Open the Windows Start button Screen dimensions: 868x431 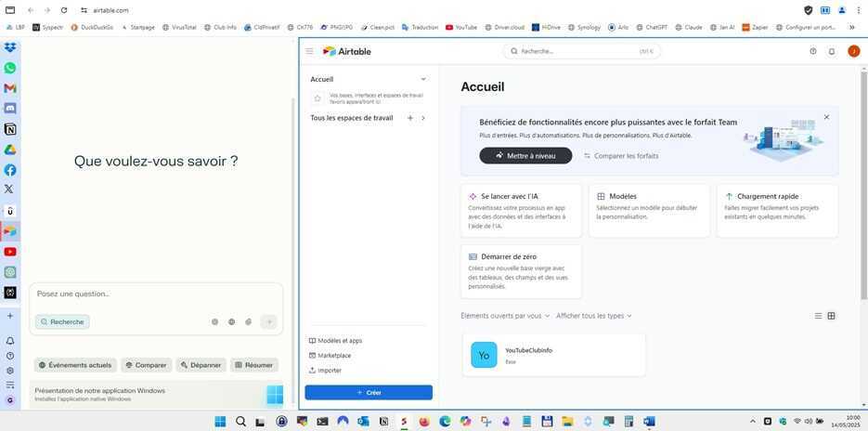click(x=220, y=422)
